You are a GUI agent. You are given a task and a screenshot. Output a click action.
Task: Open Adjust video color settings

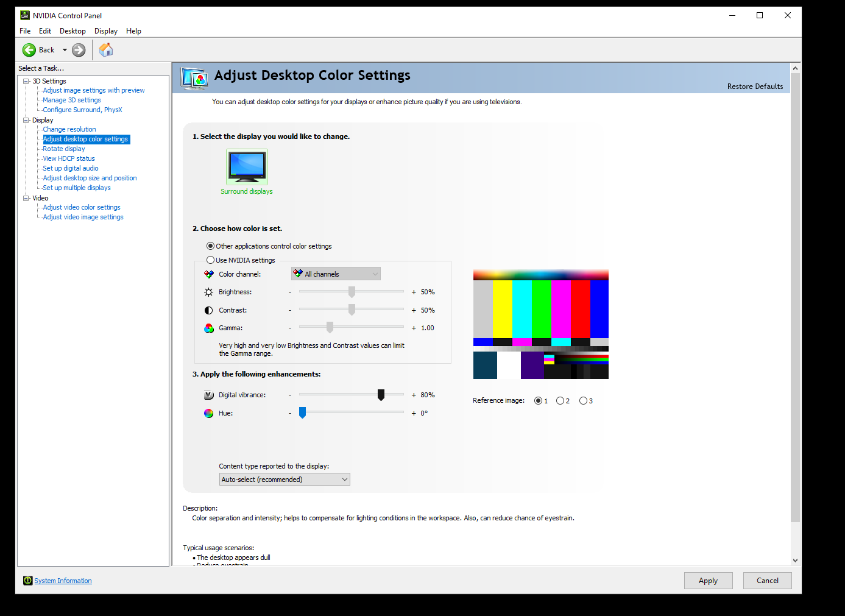[82, 207]
